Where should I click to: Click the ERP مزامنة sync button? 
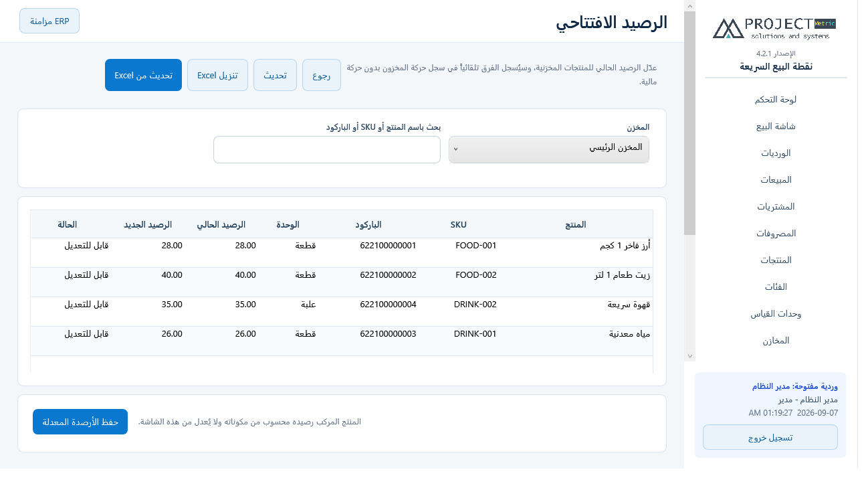49,21
